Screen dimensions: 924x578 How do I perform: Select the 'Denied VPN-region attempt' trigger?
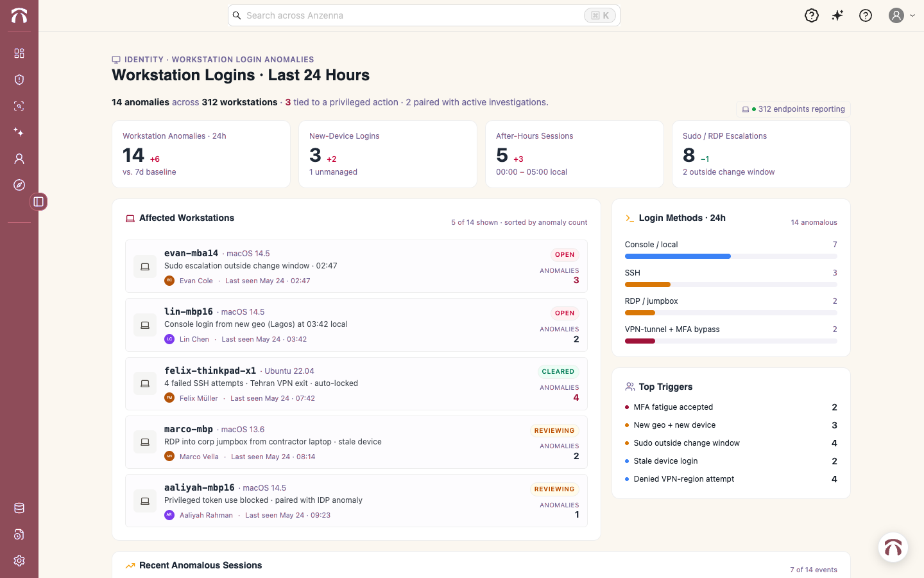[731, 479]
